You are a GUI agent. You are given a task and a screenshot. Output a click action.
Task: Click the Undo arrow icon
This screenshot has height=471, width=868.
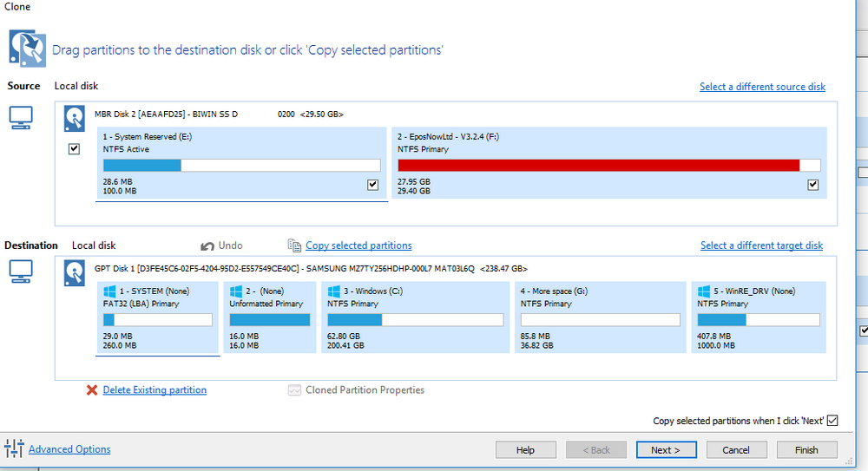tap(207, 245)
